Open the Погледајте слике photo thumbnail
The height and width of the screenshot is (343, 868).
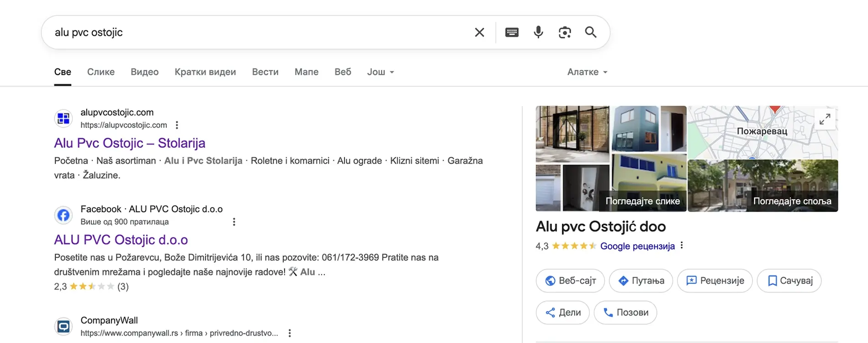[642, 201]
